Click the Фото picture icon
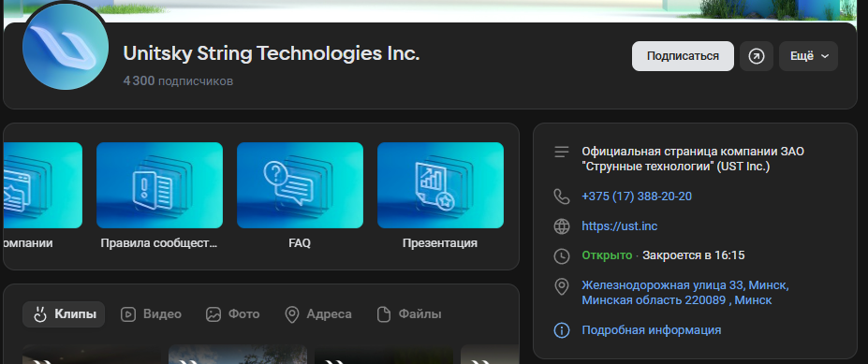The height and width of the screenshot is (364, 868). [x=213, y=314]
